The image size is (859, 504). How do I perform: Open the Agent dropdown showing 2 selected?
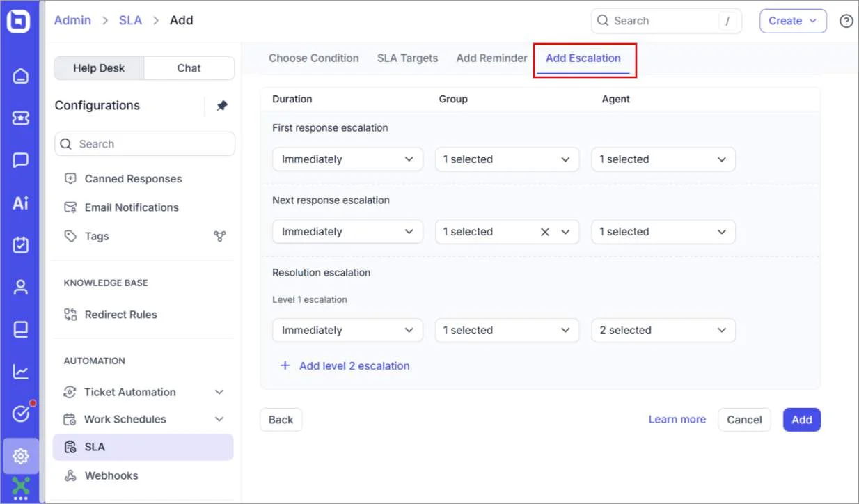662,330
